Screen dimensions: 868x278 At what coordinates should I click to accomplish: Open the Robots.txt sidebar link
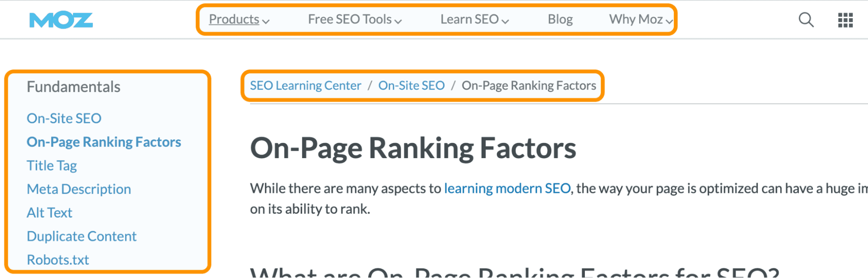click(57, 259)
